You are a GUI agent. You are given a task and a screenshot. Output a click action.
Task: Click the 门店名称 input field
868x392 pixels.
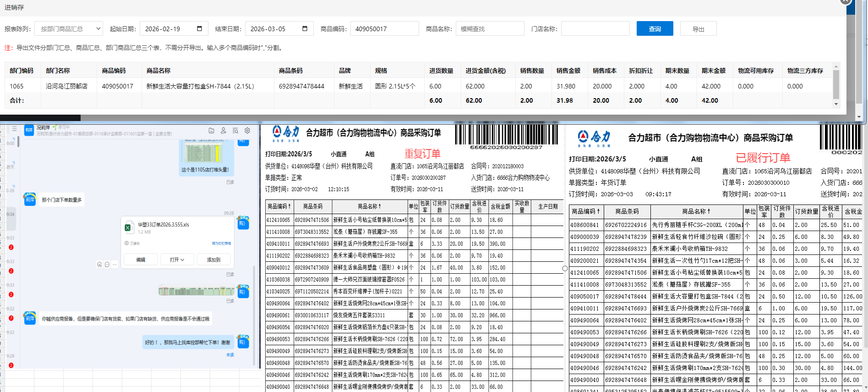(595, 28)
